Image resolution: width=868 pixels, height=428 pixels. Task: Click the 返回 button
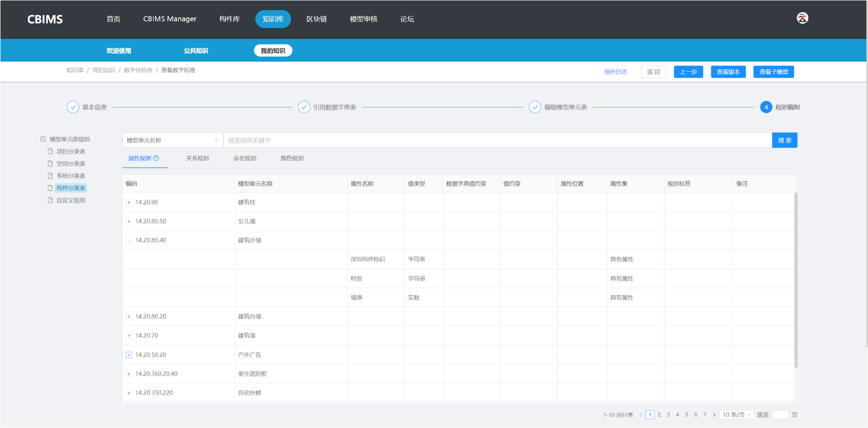pos(654,72)
